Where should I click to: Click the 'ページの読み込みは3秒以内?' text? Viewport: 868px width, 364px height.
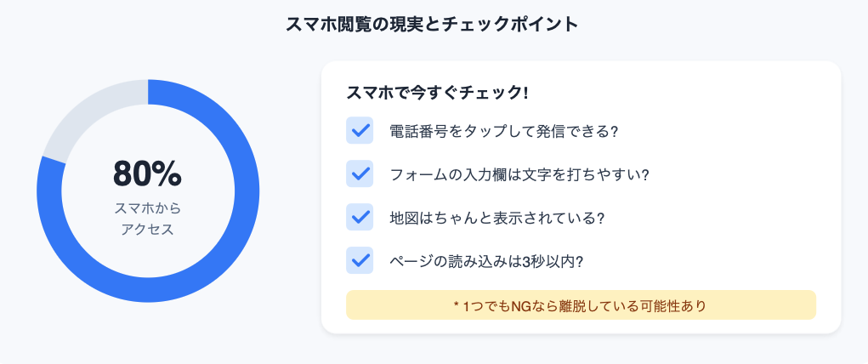(485, 261)
